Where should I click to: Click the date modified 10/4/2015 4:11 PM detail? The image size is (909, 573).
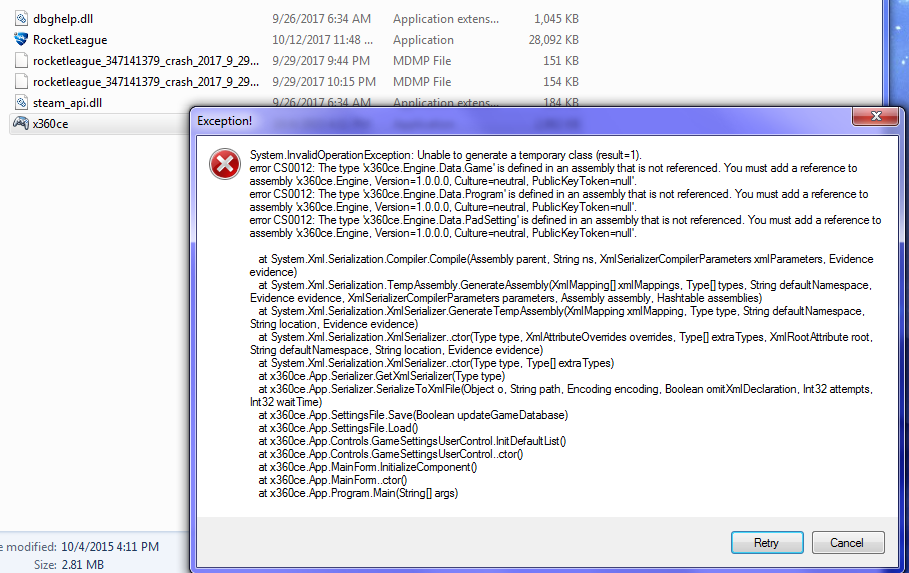pyautogui.click(x=110, y=547)
